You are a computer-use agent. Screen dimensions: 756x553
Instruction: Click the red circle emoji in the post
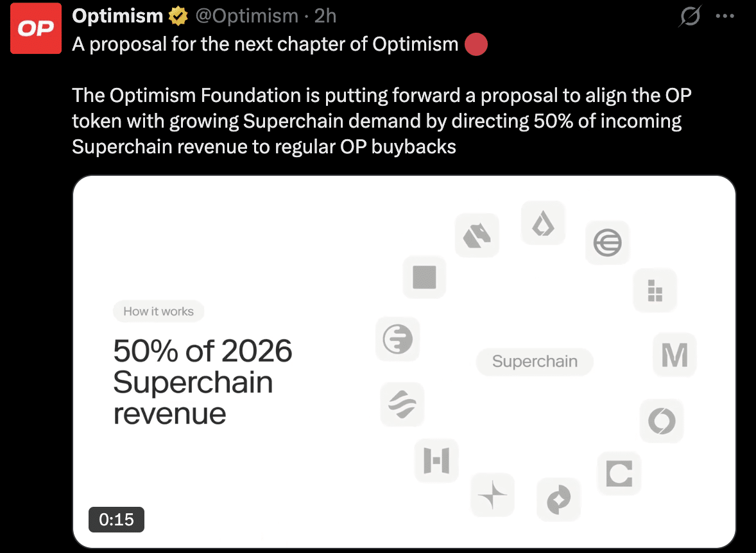(x=476, y=45)
